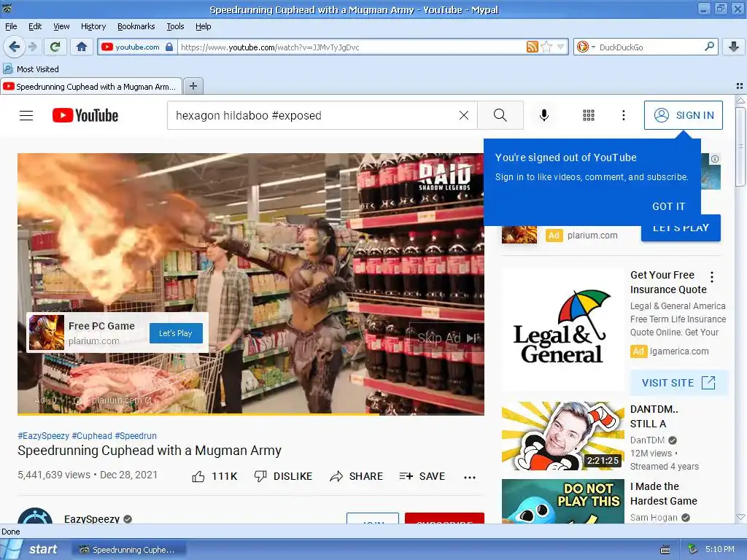Click the site identity lock icon

pos(169,47)
